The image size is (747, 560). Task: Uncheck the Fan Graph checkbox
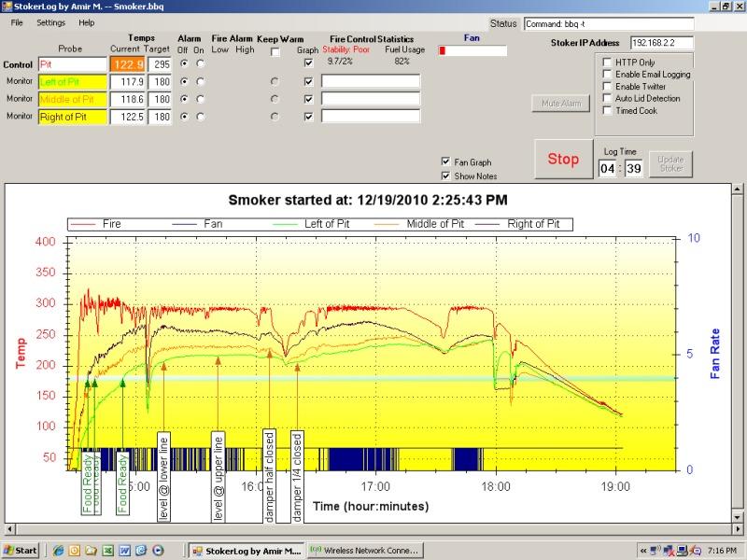[445, 162]
